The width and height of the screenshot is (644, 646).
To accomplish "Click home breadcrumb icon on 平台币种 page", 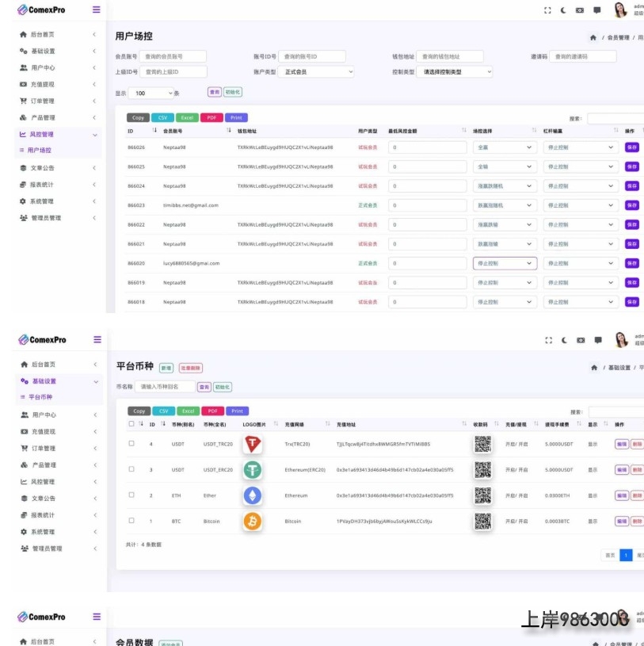I will [x=594, y=368].
